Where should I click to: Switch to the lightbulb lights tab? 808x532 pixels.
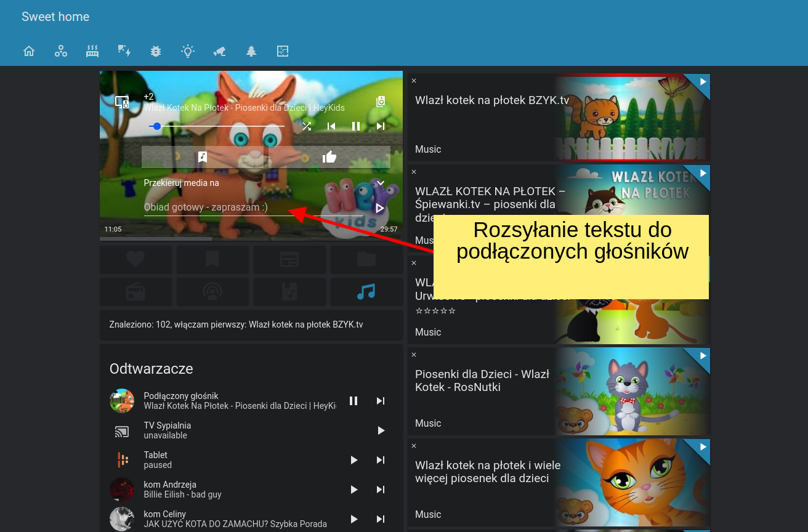click(188, 51)
